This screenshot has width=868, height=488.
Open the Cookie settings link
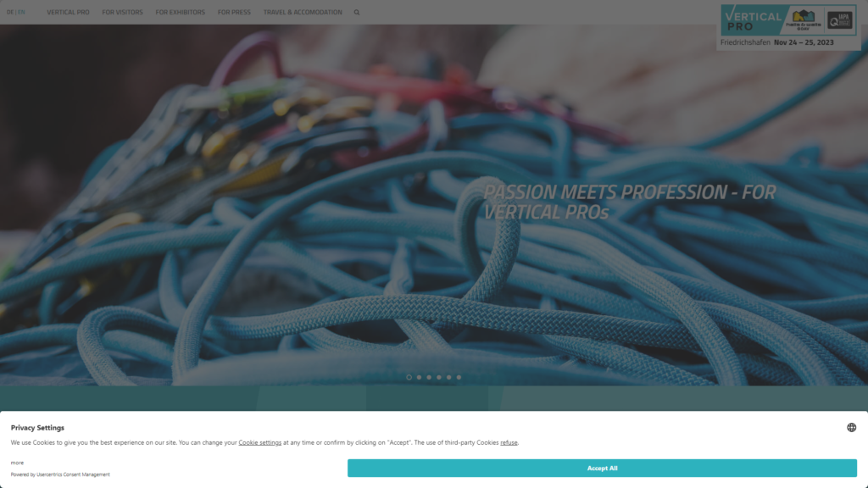tap(259, 442)
